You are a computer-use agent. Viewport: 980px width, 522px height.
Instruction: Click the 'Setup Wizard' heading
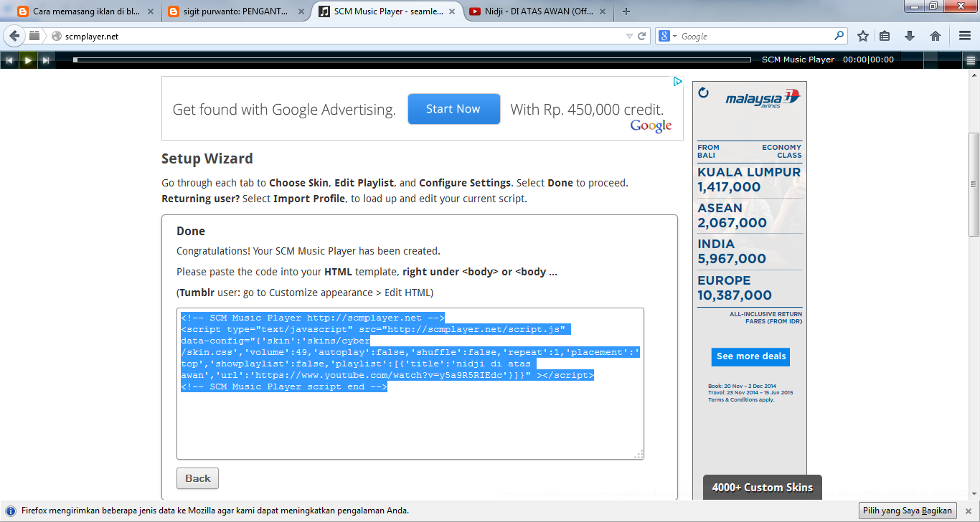207,158
